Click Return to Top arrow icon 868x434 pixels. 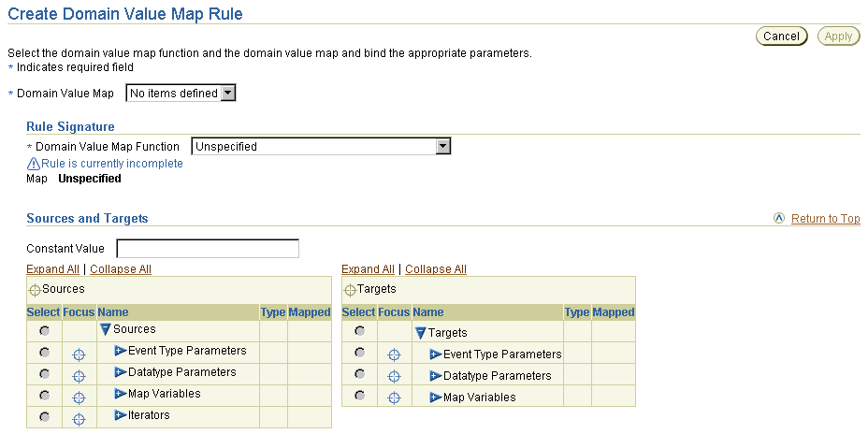(x=779, y=218)
